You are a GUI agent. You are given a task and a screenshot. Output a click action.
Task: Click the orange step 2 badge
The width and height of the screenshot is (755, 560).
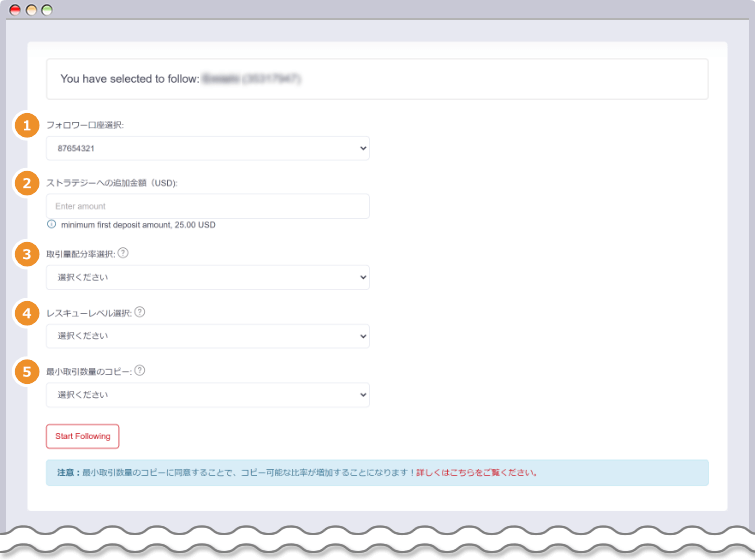tap(27, 184)
